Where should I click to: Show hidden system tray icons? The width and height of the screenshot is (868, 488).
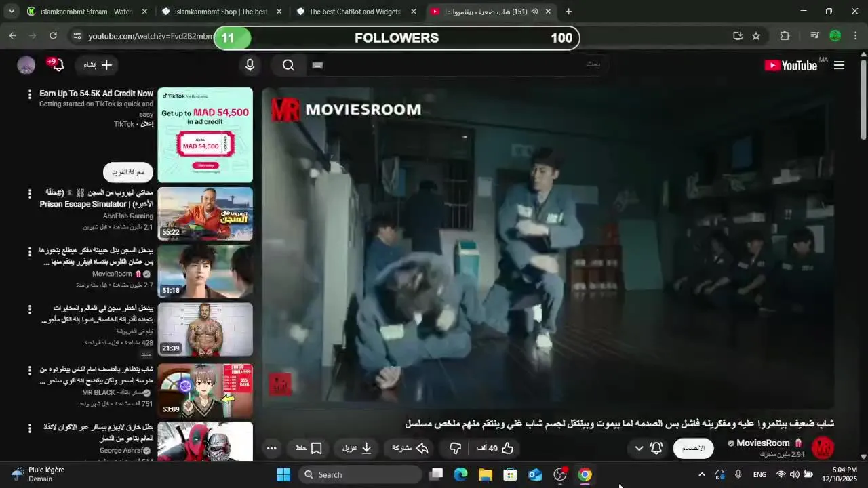click(702, 474)
